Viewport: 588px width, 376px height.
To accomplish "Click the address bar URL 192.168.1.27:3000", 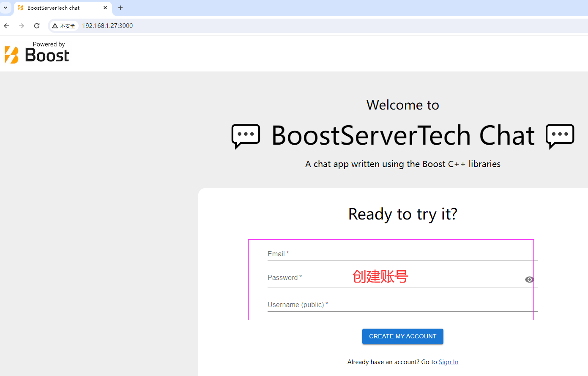I will [x=107, y=26].
